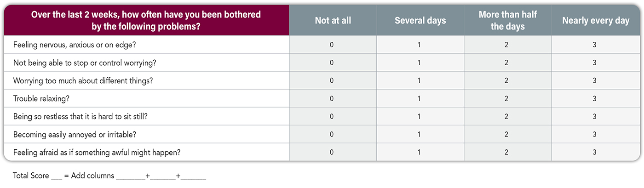Choose score 3 for feeling nervous or on edge
Viewport: 644px width, 188px height.
[x=594, y=45]
